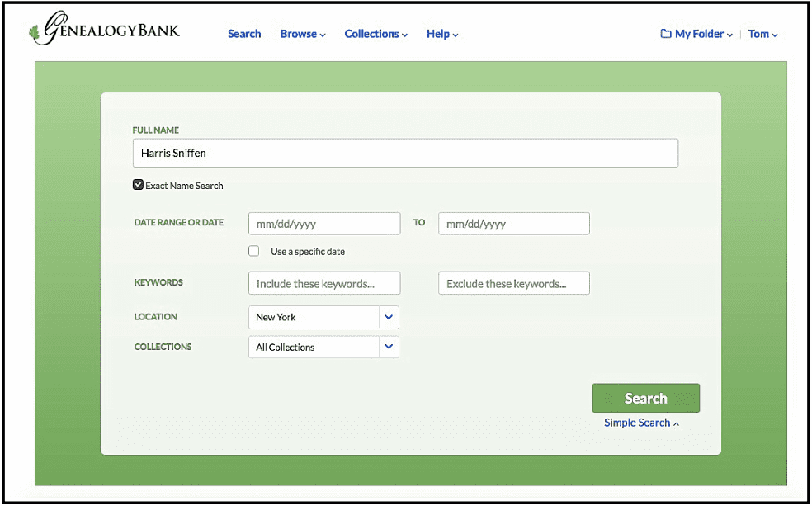
Task: Open the GenealogyBank logo home link
Action: pyautogui.click(x=104, y=29)
